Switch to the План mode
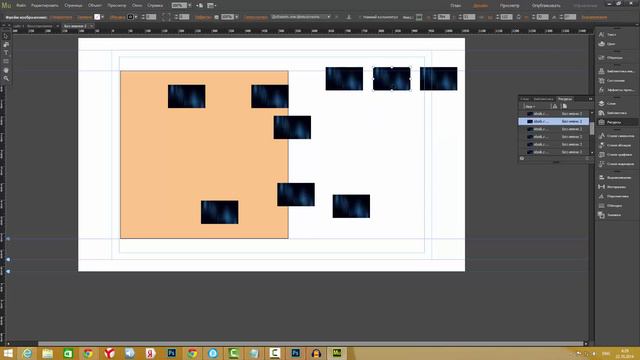 pos(456,6)
